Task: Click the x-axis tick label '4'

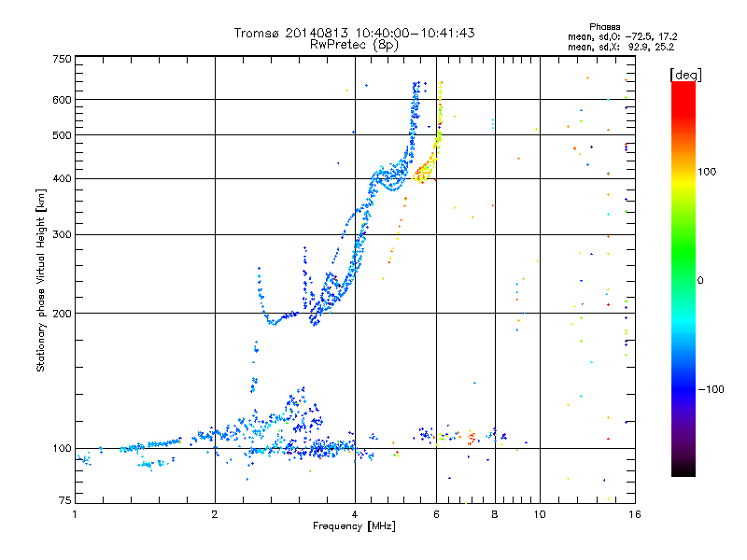Action: point(355,514)
